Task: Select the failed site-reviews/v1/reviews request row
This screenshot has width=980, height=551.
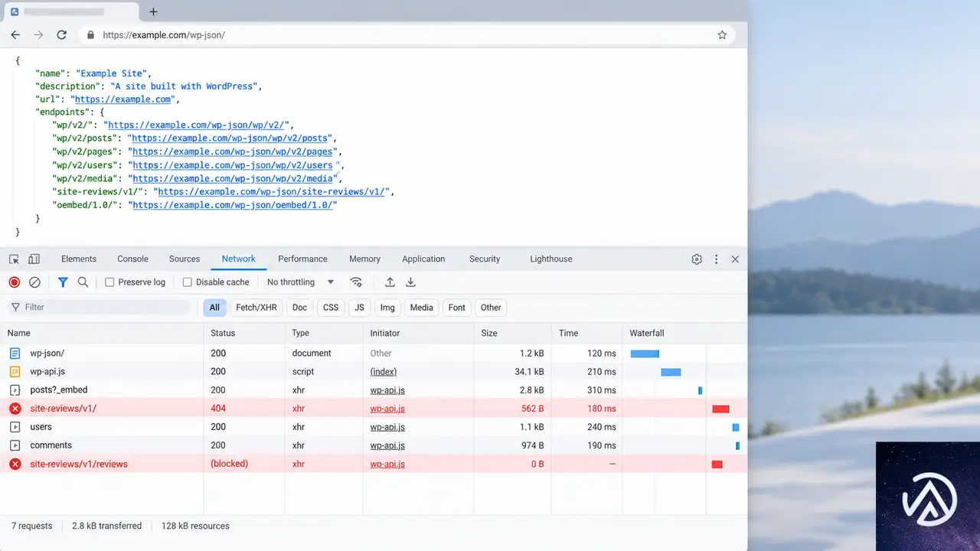Action: point(374,464)
